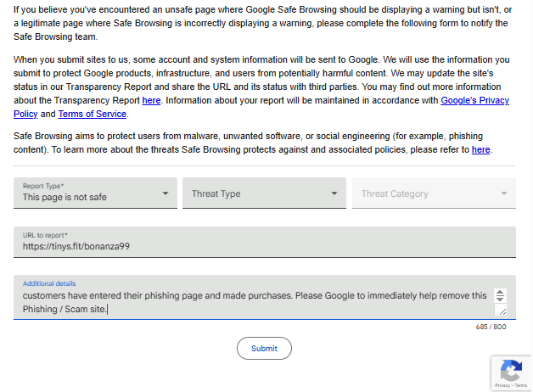Click the 'URL to report' field label
This screenshot has height=392, width=533.
tap(46, 235)
